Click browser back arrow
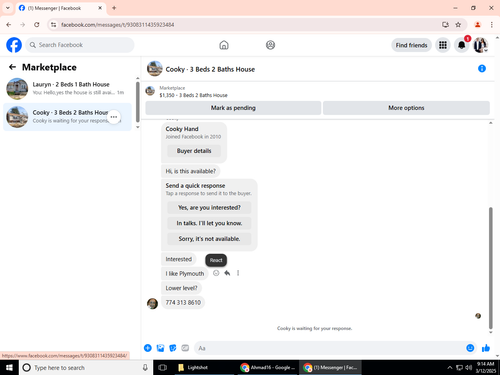500x375 pixels. pos(9,25)
